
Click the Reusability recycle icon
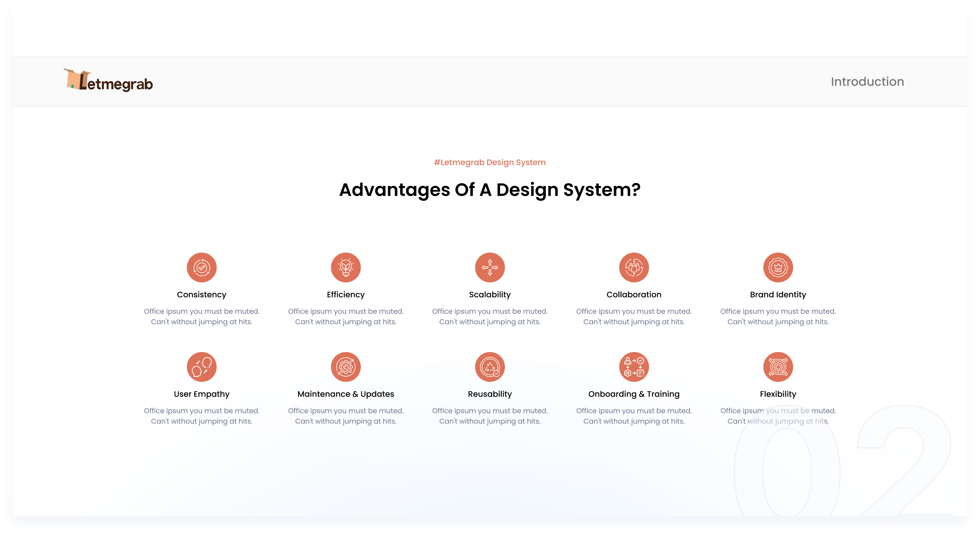click(x=490, y=367)
